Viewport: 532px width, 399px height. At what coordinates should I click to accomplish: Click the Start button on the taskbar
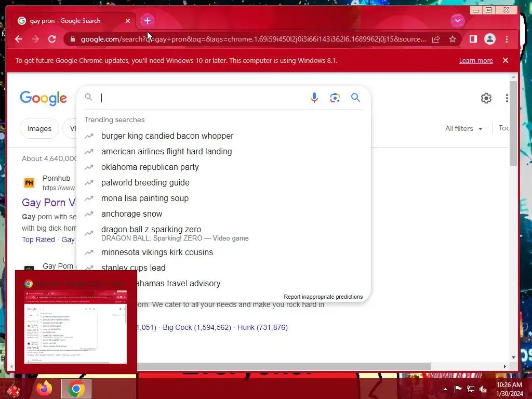13,389
